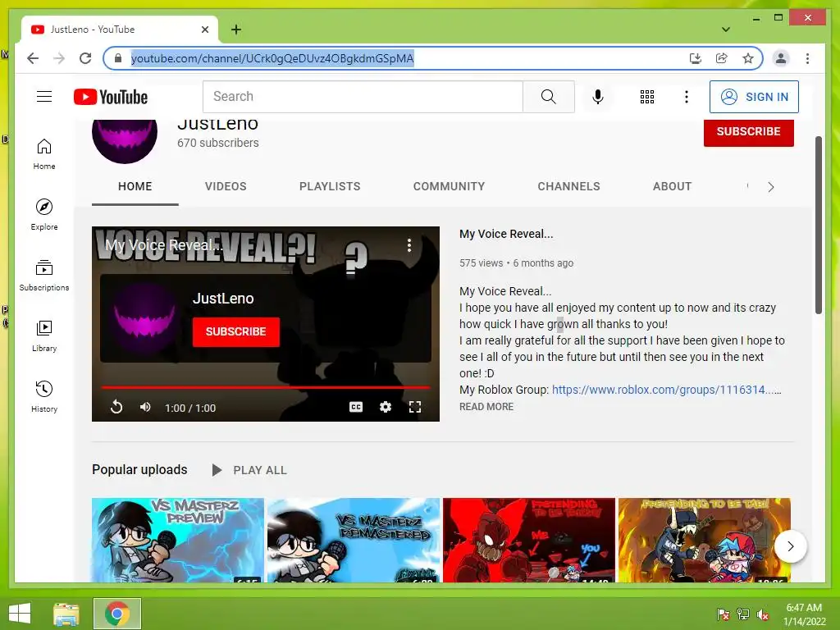The image size is (840, 630).
Task: Click the taskbar volume icon
Action: [763, 614]
